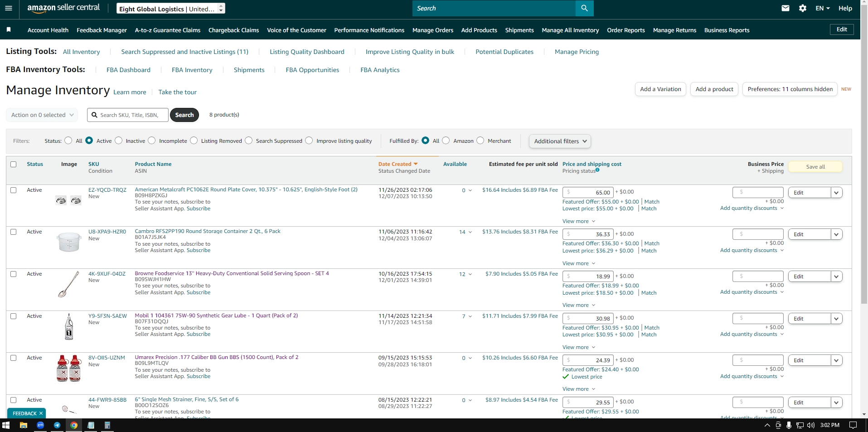Screen dimensions: 868x432
Task: Tick the select-all checkbox in table header
Action: (x=14, y=164)
